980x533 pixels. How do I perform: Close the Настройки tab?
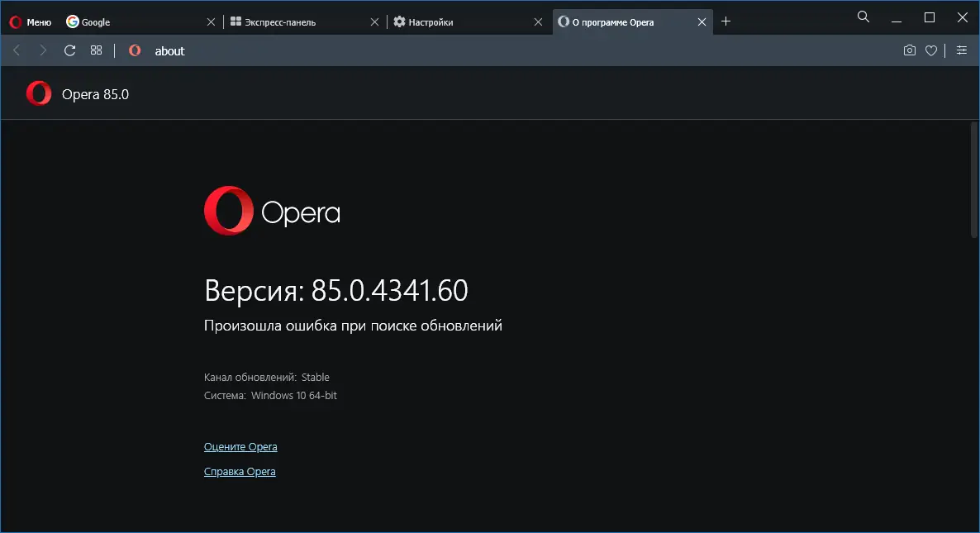click(538, 21)
